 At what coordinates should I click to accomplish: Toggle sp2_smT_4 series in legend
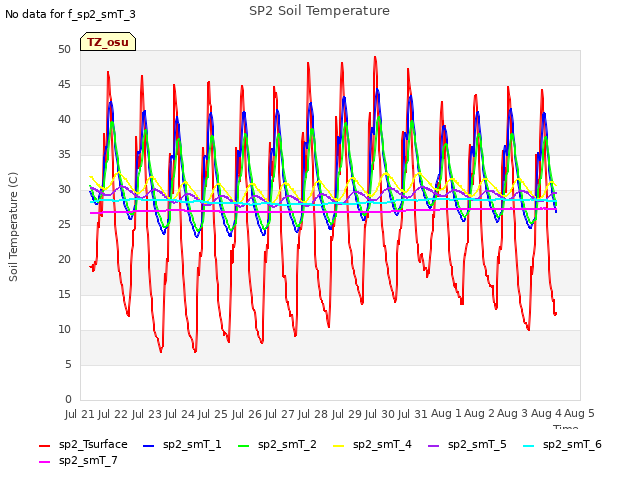372,444
